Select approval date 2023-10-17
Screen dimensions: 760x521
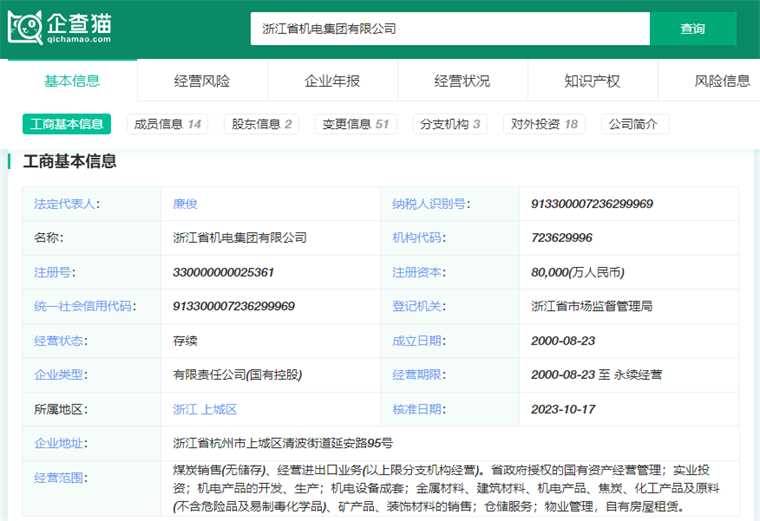coord(563,410)
